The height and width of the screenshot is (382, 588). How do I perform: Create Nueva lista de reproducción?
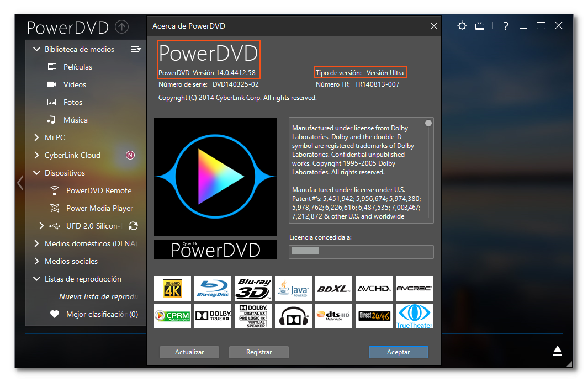pyautogui.click(x=98, y=296)
